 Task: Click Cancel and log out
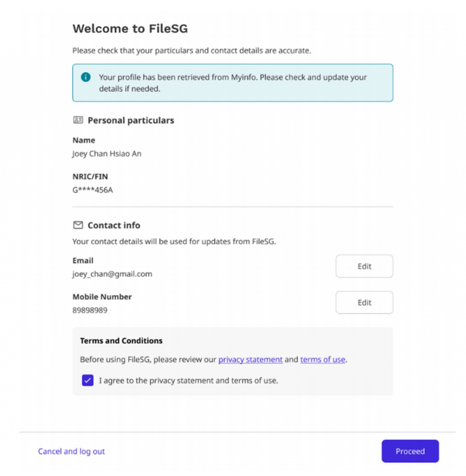point(71,451)
